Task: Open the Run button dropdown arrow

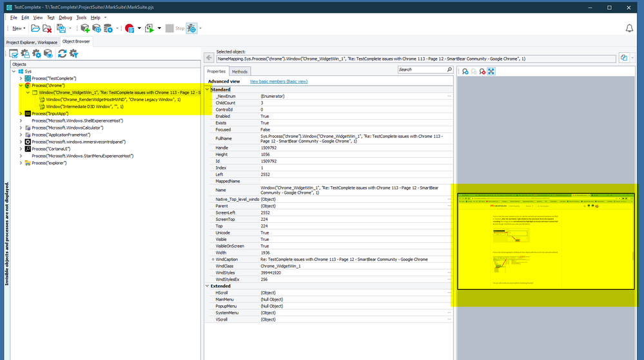Action: 159,28
